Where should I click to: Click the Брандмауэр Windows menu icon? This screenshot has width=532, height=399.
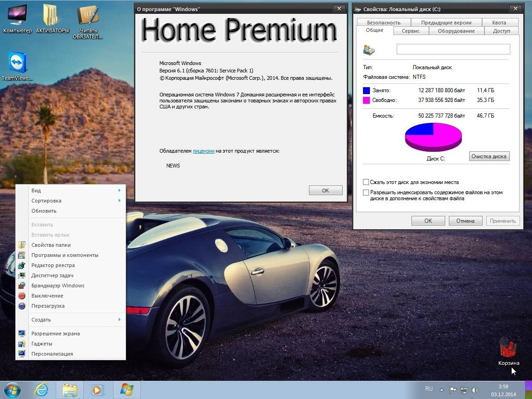(x=22, y=286)
